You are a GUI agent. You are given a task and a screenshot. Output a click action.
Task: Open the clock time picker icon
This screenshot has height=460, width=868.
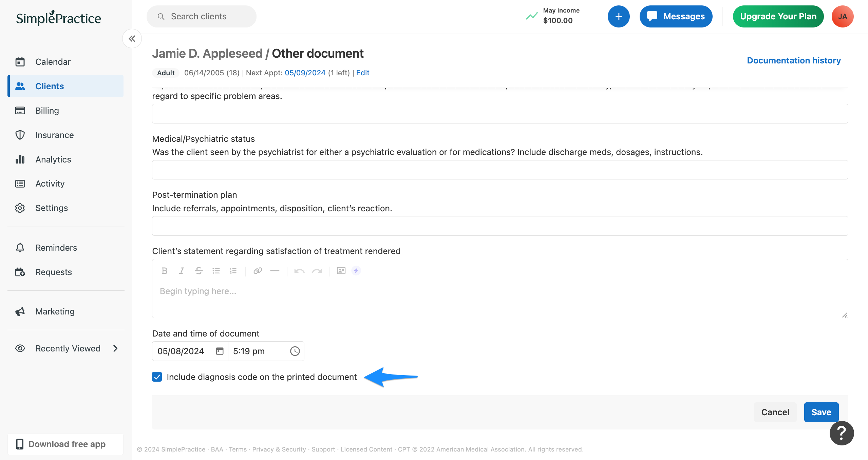pyautogui.click(x=295, y=351)
